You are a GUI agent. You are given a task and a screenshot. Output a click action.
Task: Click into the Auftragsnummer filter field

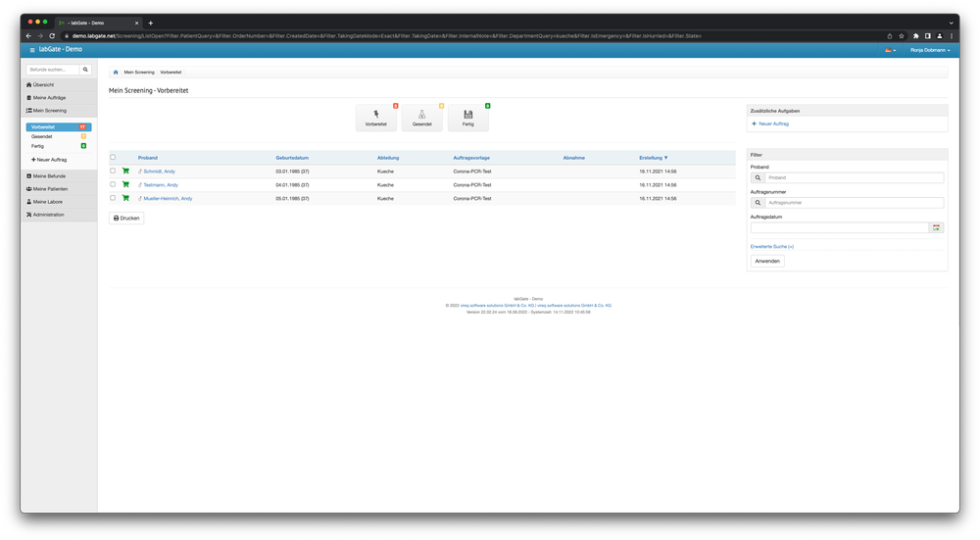pyautogui.click(x=854, y=203)
